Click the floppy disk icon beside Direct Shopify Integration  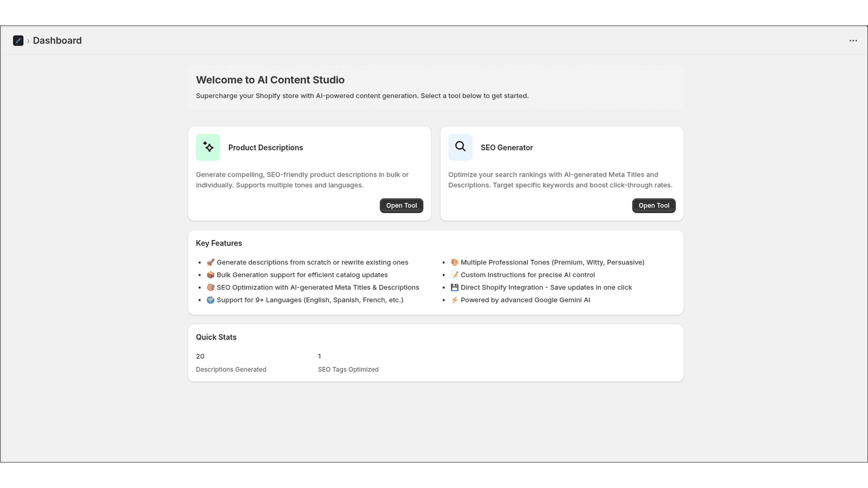click(x=454, y=287)
